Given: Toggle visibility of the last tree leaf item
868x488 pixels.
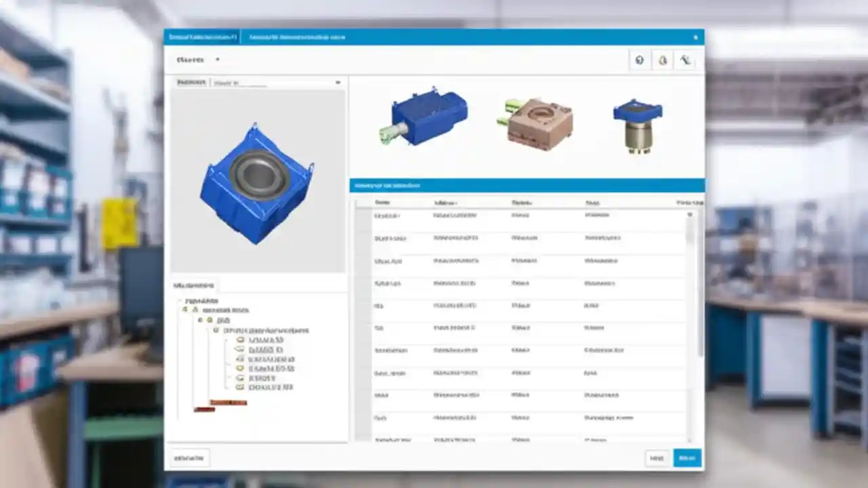Looking at the screenshot, I should (239, 387).
